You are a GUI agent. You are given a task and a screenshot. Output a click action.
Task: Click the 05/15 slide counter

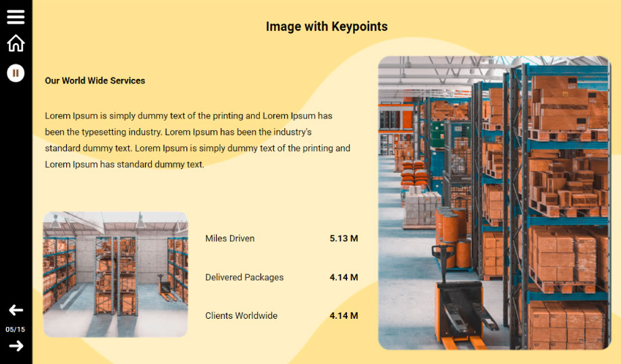pyautogui.click(x=16, y=329)
